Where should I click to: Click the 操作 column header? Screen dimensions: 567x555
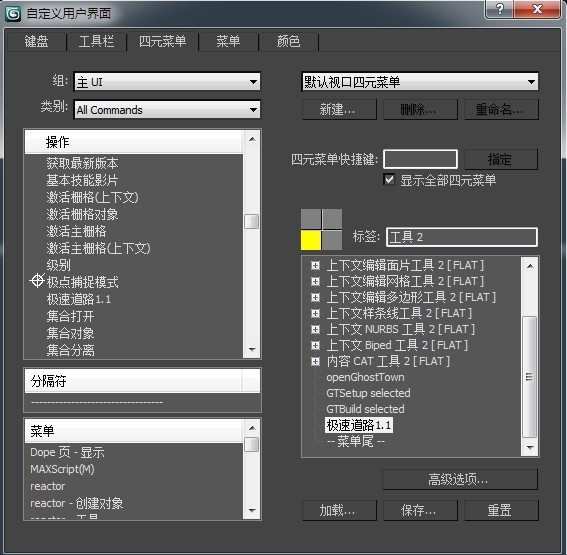134,142
